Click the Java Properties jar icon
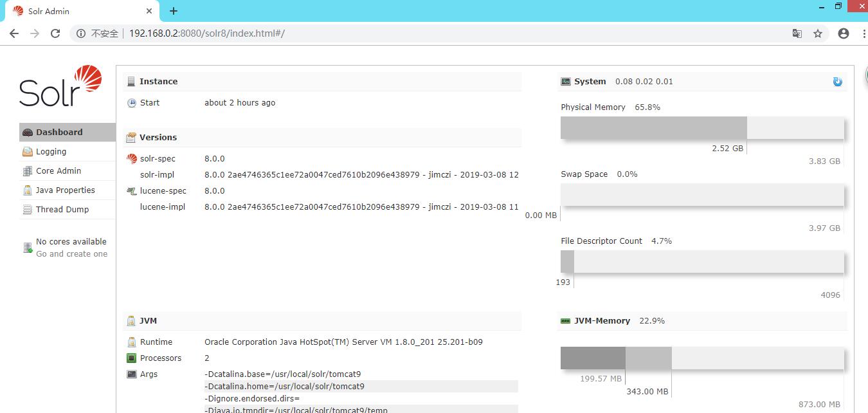This screenshot has width=868, height=413. coord(27,190)
